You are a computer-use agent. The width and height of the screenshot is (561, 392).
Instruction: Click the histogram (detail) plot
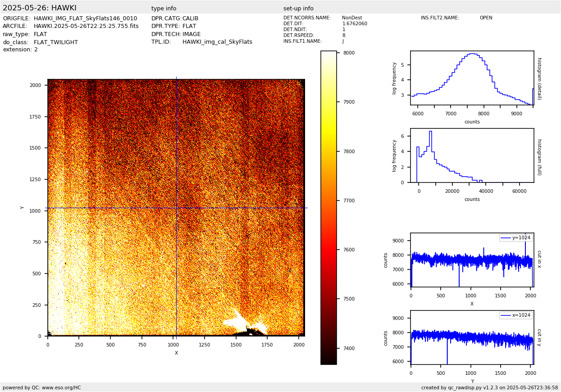tap(472, 78)
